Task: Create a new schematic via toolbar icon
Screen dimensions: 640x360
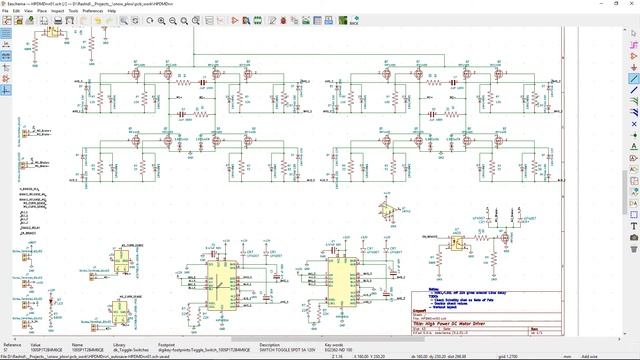Action: coord(7,20)
